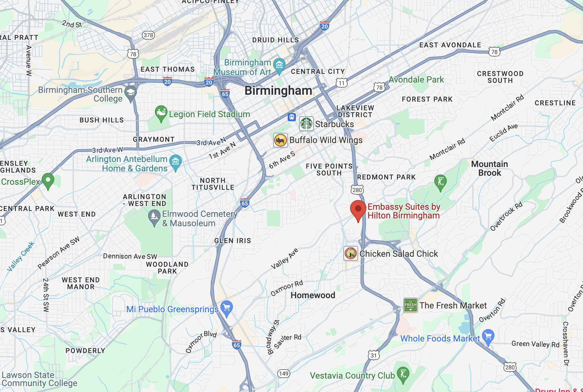Select The Fresh Market logo pin

[411, 305]
